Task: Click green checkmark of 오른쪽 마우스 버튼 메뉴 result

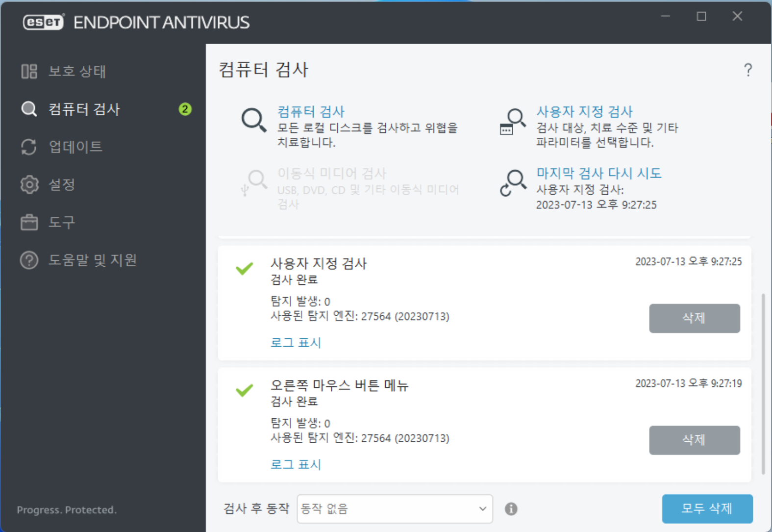Action: (x=245, y=390)
